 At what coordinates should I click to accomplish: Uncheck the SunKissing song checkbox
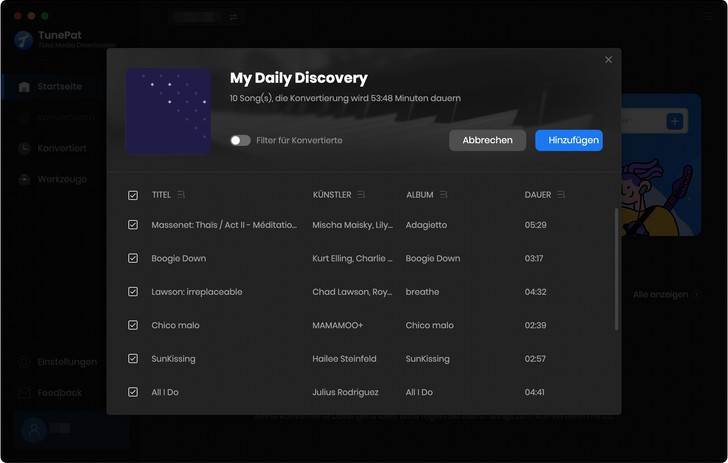(x=133, y=359)
